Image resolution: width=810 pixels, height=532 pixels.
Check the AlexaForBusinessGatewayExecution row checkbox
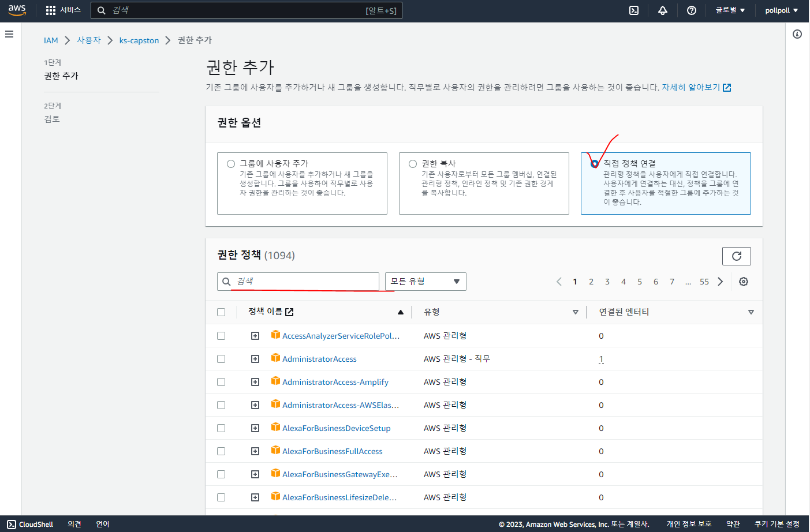(x=221, y=474)
